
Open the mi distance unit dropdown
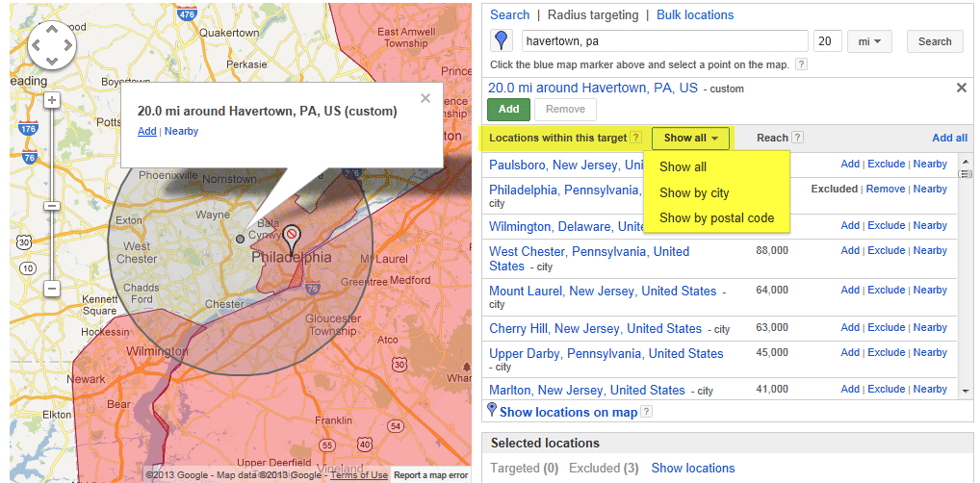869,41
